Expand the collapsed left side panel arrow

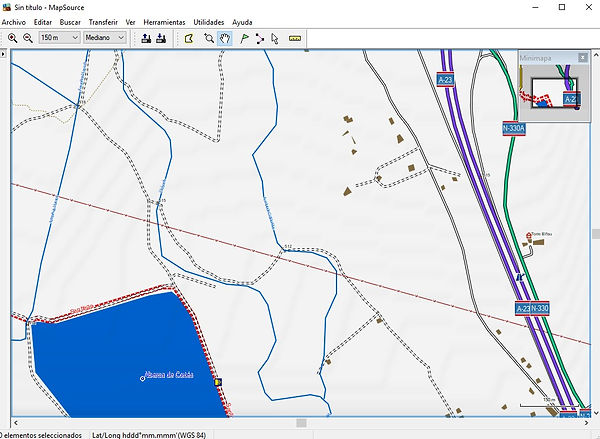[3, 54]
